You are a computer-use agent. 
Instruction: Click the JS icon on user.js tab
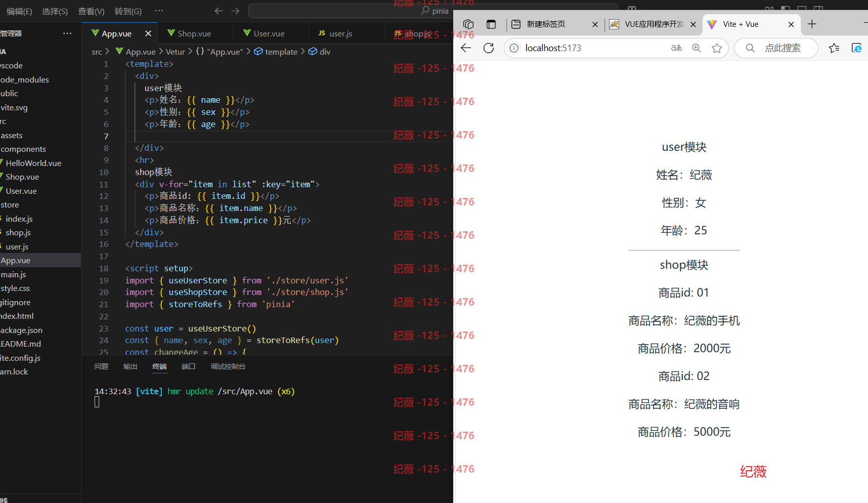coord(322,33)
